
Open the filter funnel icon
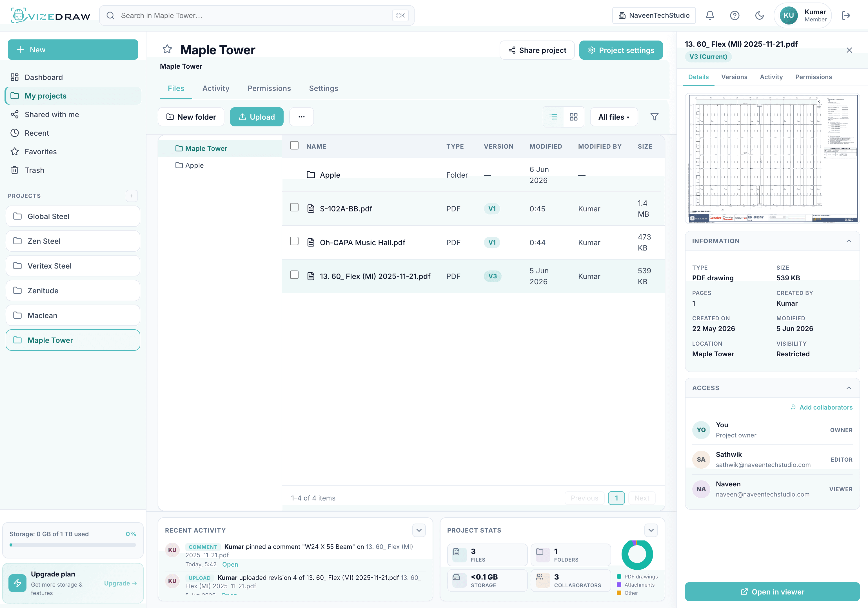pyautogui.click(x=655, y=117)
